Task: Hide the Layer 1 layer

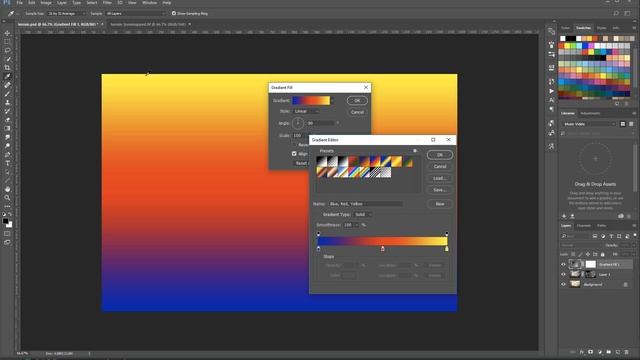Action: point(564,274)
